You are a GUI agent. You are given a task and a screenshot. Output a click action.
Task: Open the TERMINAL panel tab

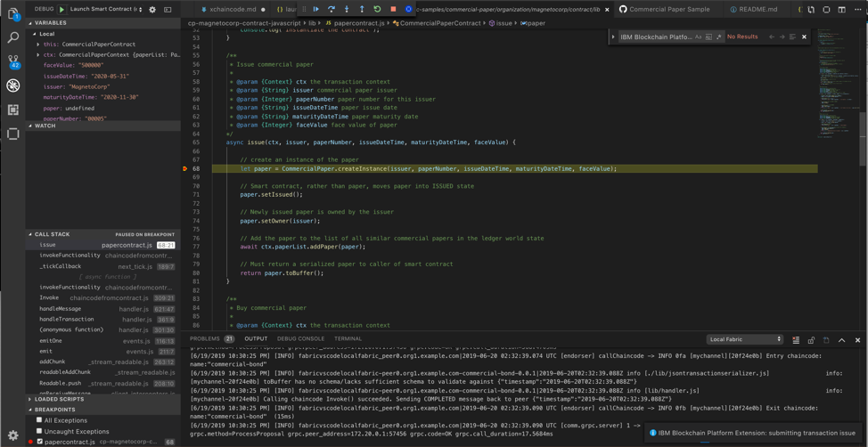tap(348, 338)
